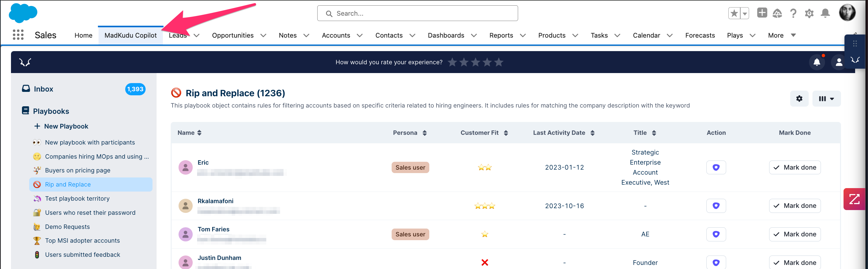Open the Favorites star icon

[x=734, y=13]
